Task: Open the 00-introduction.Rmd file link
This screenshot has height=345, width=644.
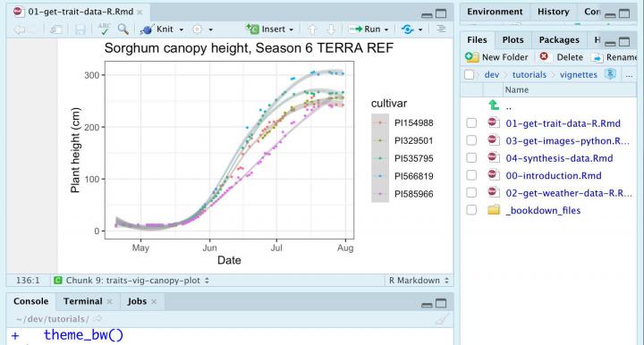Action: point(554,175)
